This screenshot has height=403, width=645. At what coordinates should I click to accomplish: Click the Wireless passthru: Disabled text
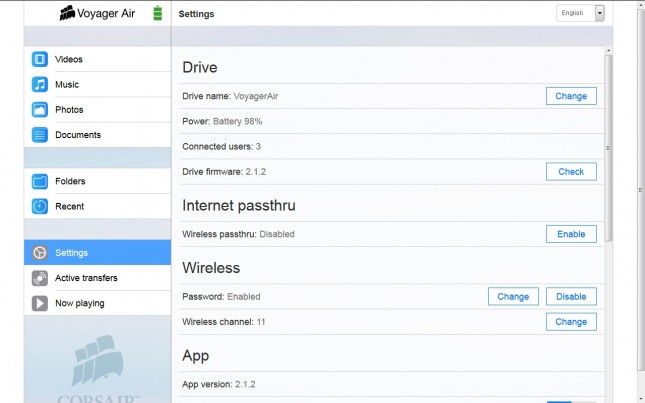click(238, 234)
